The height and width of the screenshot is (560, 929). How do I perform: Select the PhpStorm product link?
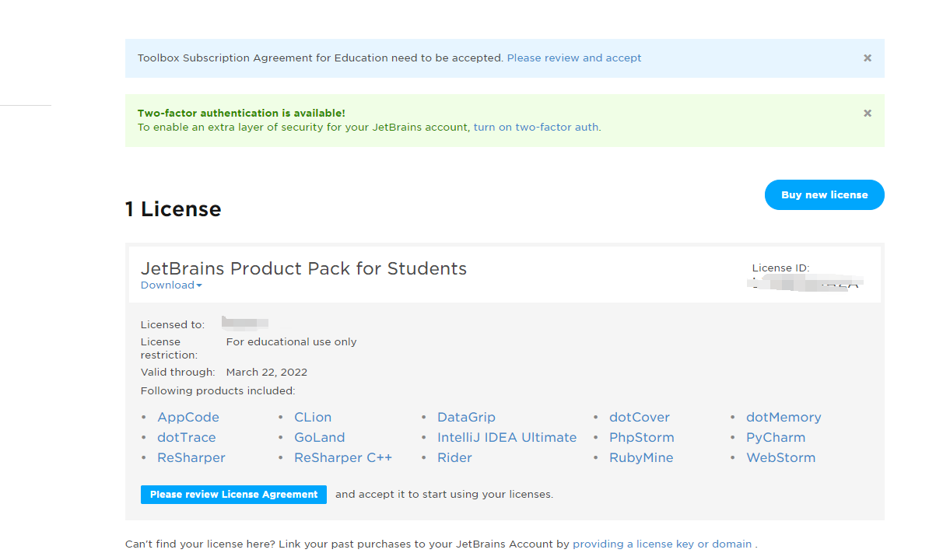point(642,438)
